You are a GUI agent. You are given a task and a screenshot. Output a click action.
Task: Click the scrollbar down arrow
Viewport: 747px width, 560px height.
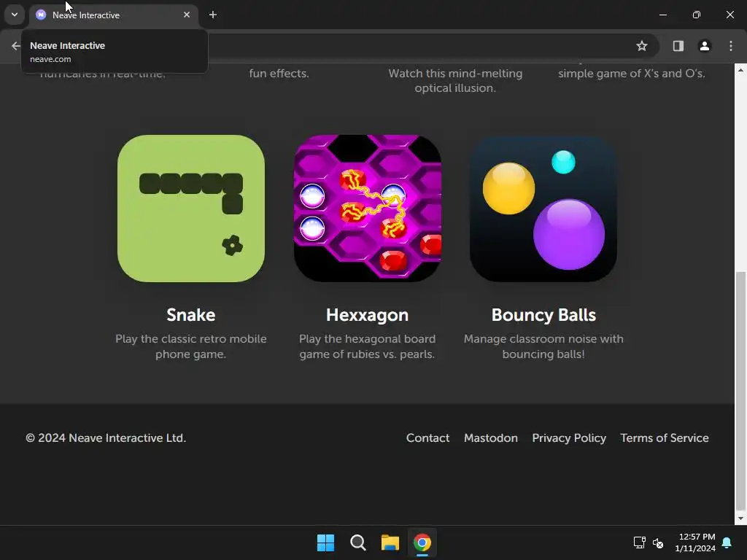(741, 518)
